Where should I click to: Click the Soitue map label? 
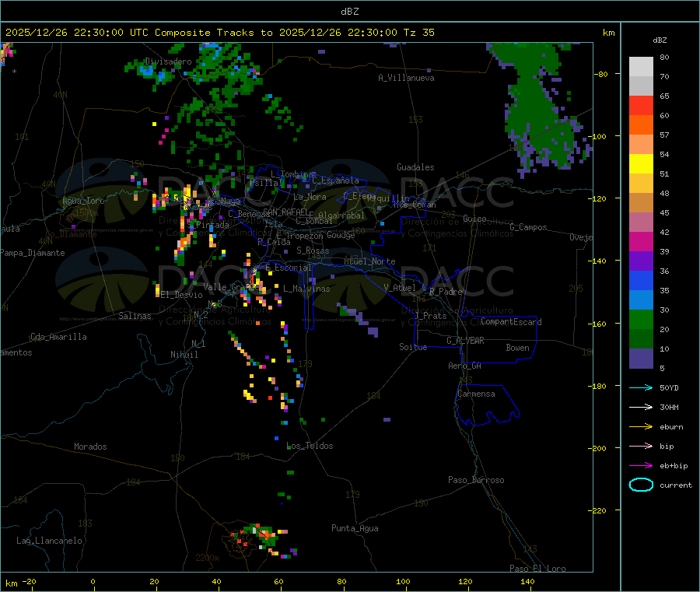click(x=413, y=347)
